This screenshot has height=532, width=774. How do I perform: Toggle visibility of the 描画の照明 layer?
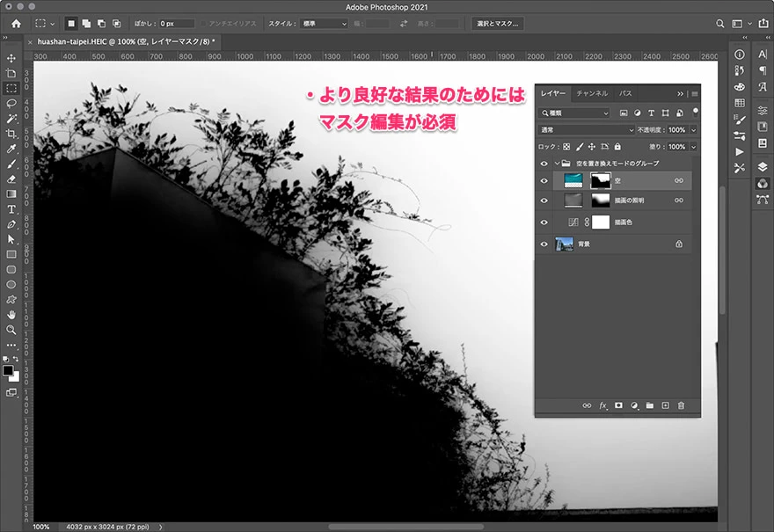coord(544,201)
